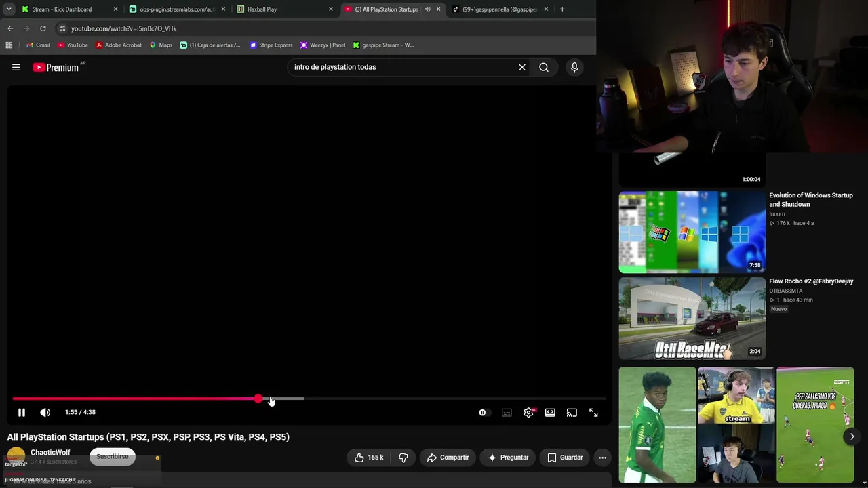The height and width of the screenshot is (488, 868).
Task: Open the Gmail bookmark
Action: pyautogui.click(x=38, y=45)
